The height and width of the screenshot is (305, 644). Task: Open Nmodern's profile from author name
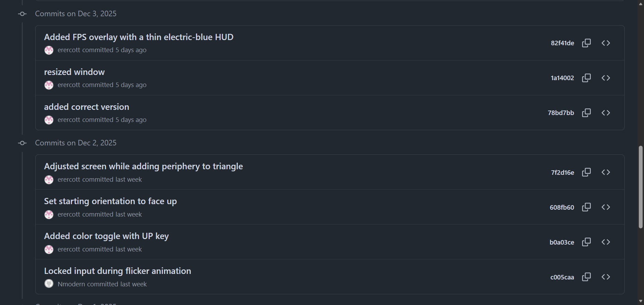pyautogui.click(x=71, y=284)
